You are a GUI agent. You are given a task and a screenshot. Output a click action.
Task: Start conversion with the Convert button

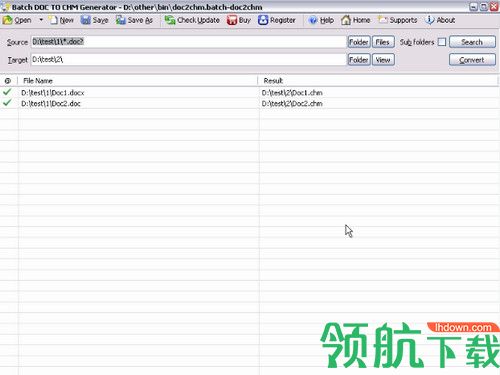pyautogui.click(x=472, y=60)
